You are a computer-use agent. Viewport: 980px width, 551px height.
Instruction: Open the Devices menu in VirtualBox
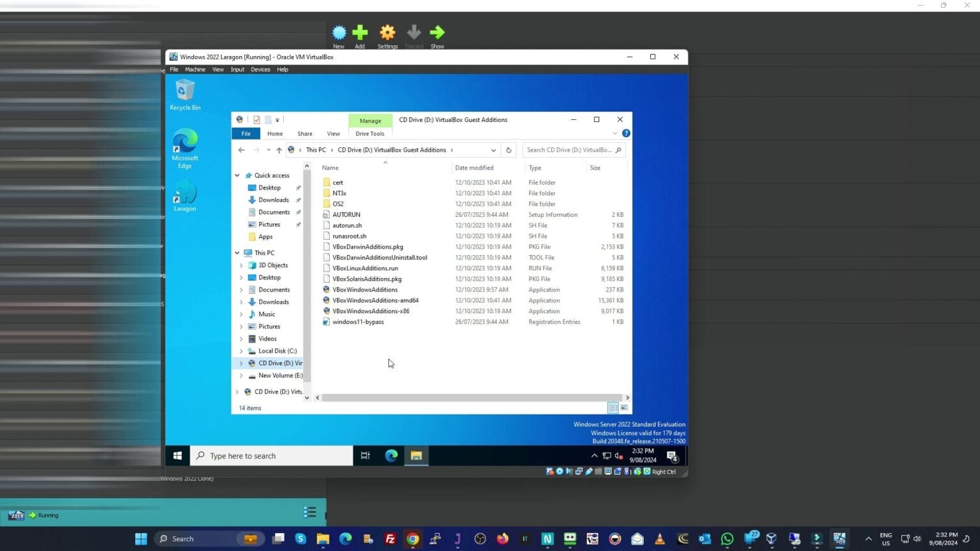260,70
